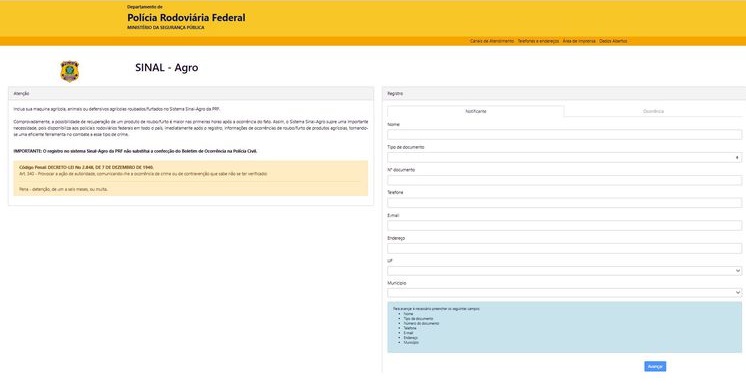The image size is (746, 387).
Task: Click the PRF police badge emblem
Action: (x=69, y=71)
